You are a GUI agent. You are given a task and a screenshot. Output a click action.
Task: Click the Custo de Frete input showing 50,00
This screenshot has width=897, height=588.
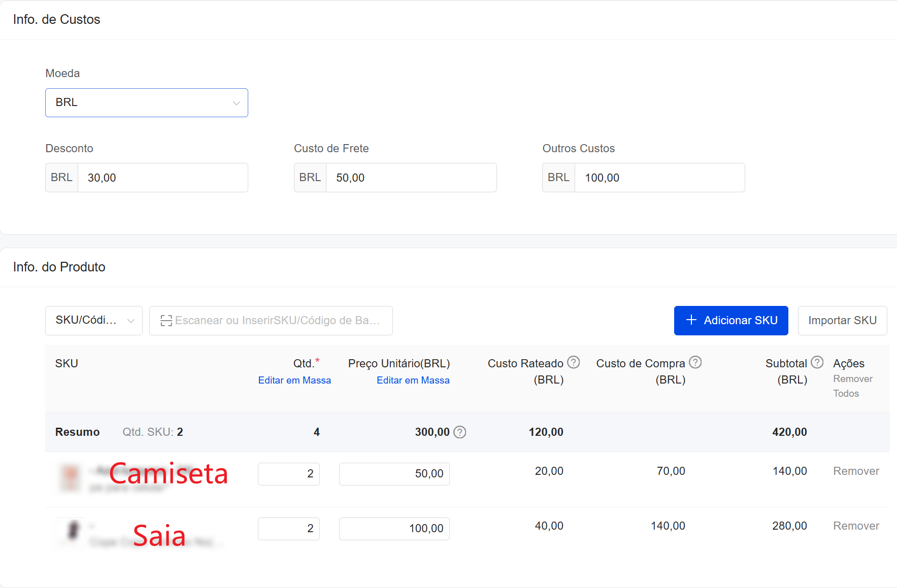click(x=411, y=178)
